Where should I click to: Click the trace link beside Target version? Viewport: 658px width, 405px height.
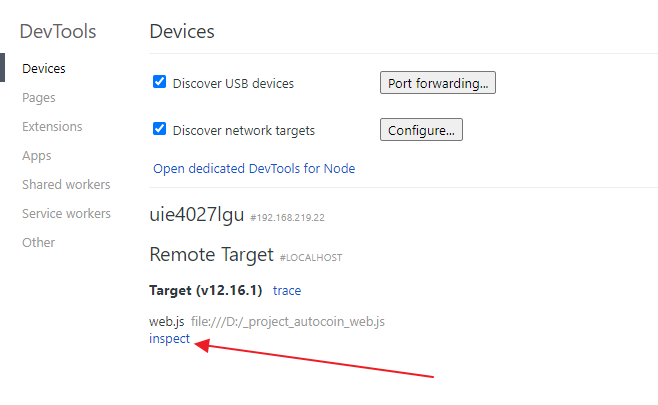click(x=287, y=290)
